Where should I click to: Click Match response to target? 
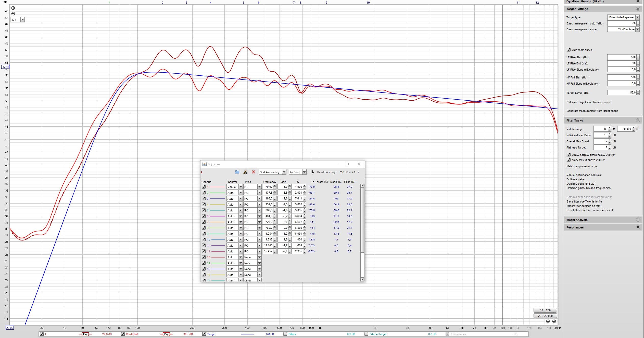(x=582, y=167)
